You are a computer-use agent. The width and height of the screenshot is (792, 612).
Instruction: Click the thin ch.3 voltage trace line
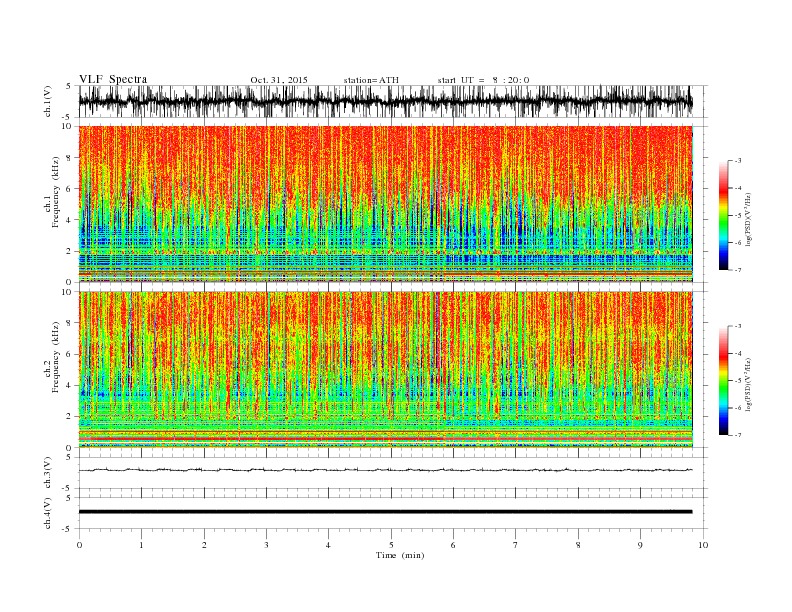coord(385,470)
